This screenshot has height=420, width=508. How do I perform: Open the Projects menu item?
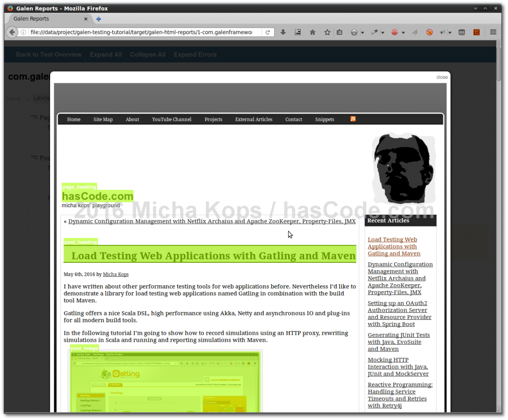point(213,120)
